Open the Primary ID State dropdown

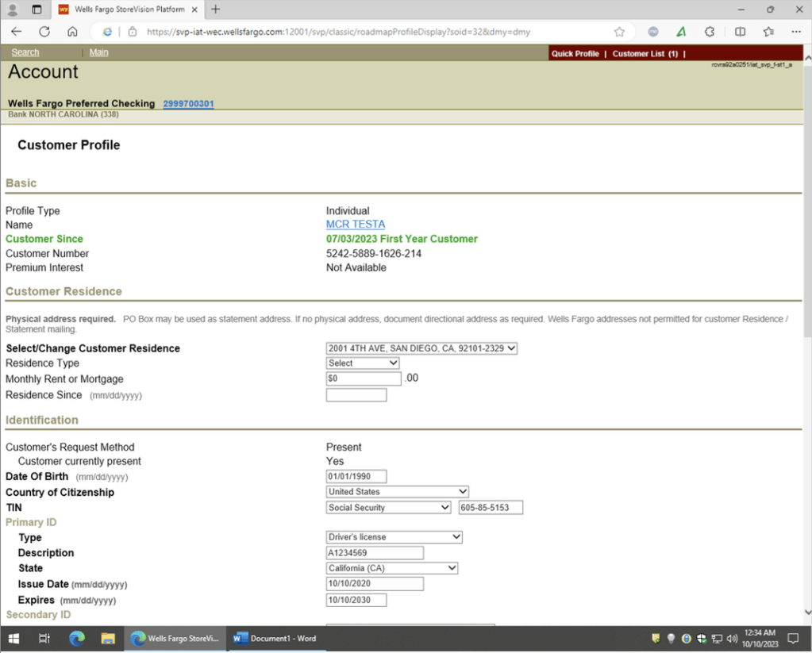pos(392,568)
